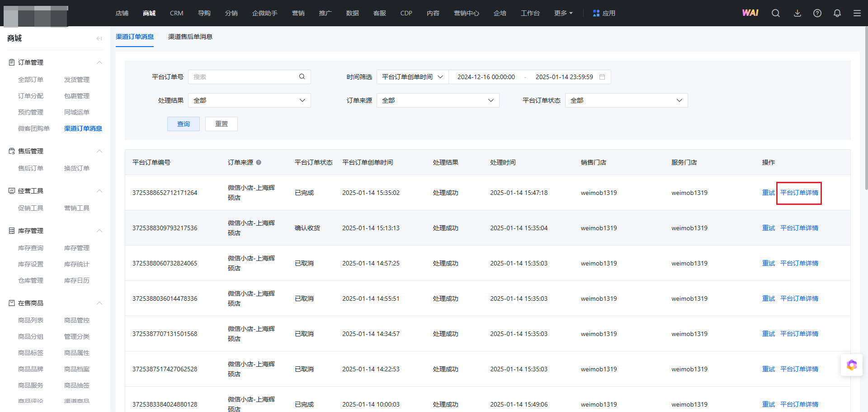Open the 店铺 top menu
The image size is (868, 412).
click(122, 13)
